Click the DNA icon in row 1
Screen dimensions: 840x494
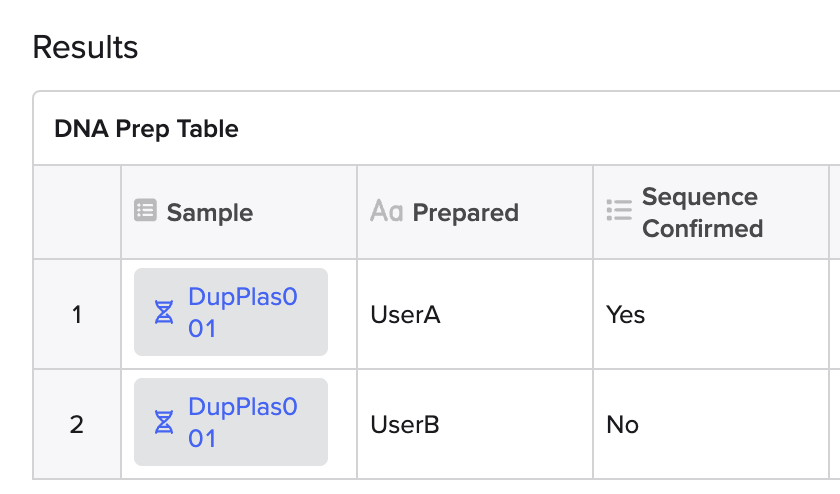(x=164, y=312)
